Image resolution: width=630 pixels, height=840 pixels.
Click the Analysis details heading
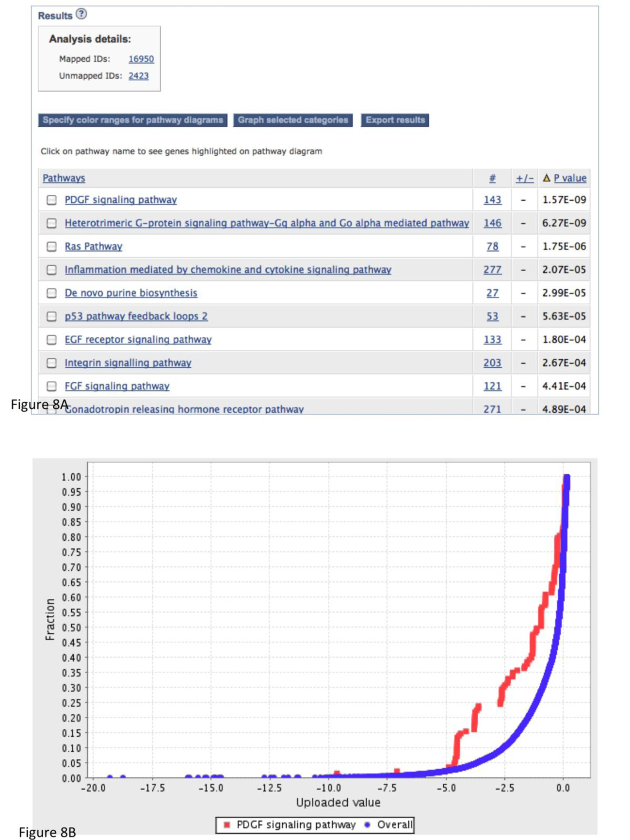pos(90,39)
